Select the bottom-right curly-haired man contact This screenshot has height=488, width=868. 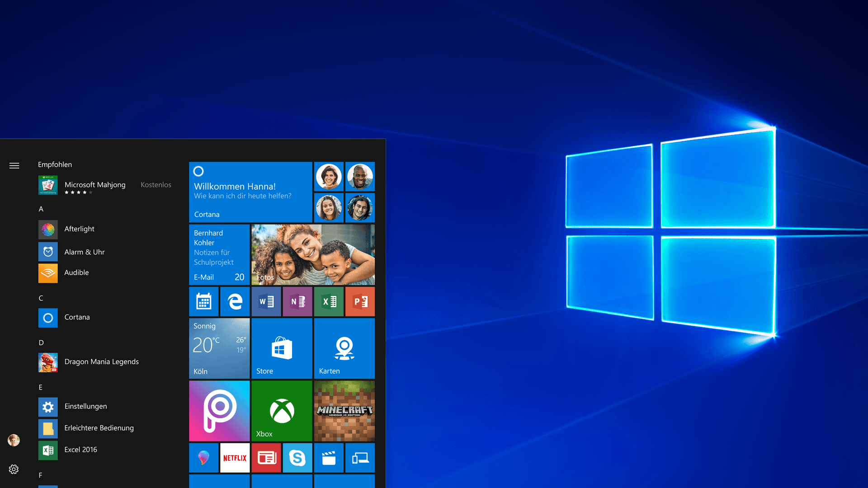(x=360, y=208)
